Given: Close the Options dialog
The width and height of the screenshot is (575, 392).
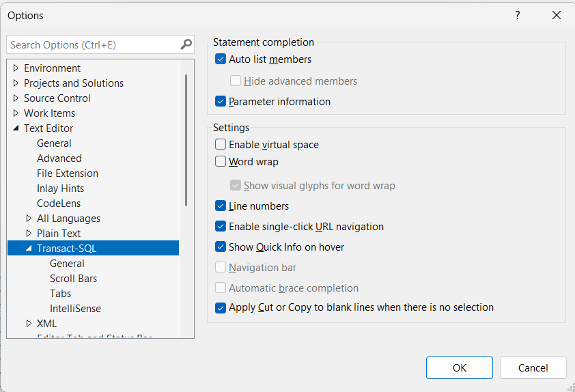Looking at the screenshot, I should [x=557, y=16].
